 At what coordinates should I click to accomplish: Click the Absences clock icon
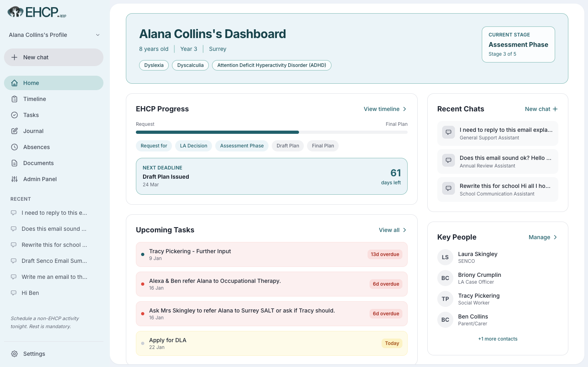(x=14, y=147)
